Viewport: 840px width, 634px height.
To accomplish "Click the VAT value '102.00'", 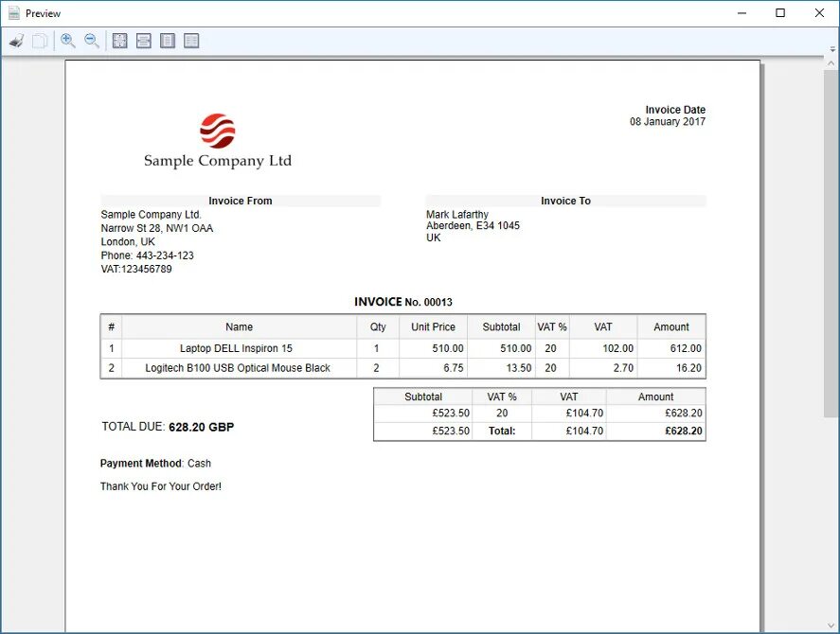I will coord(617,348).
